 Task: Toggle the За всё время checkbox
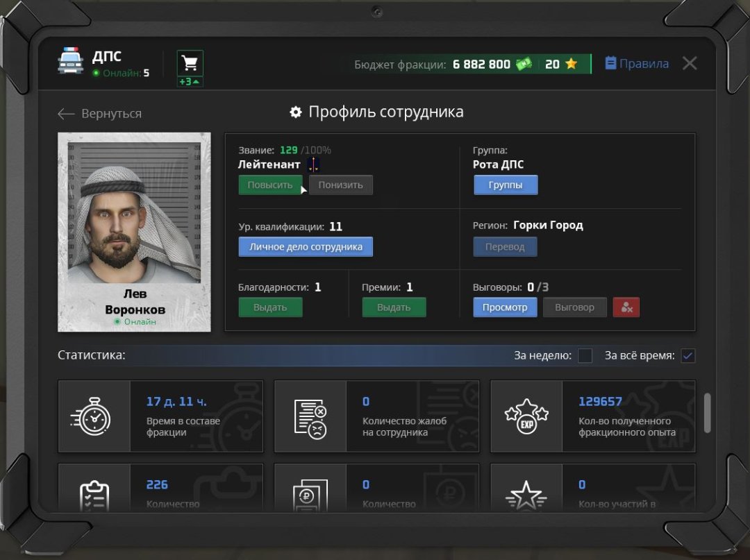(x=687, y=355)
